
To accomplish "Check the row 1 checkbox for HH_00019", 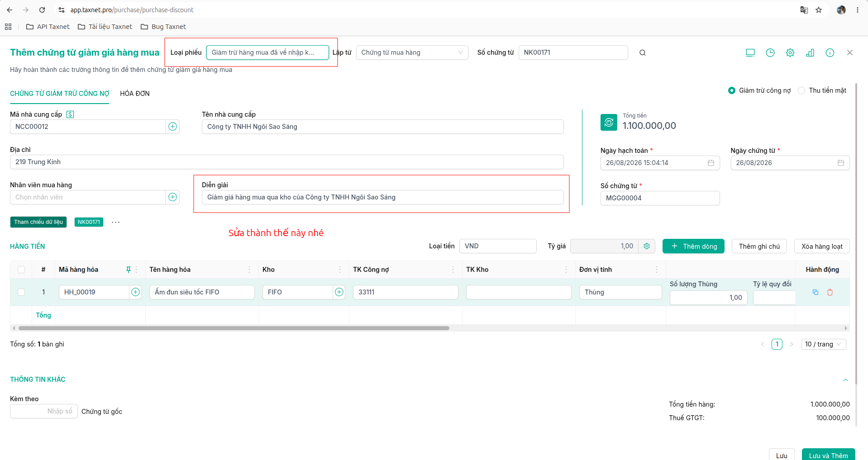I will [21, 292].
